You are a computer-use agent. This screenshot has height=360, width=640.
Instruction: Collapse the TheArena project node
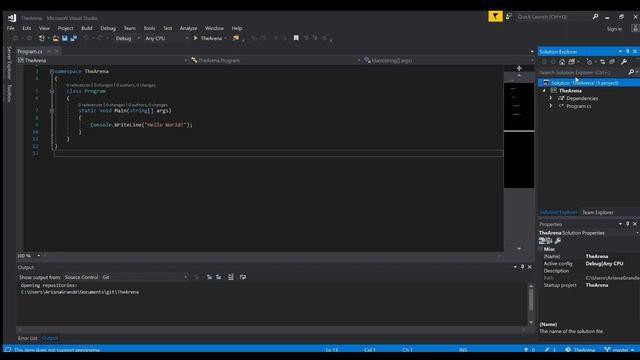(544, 91)
